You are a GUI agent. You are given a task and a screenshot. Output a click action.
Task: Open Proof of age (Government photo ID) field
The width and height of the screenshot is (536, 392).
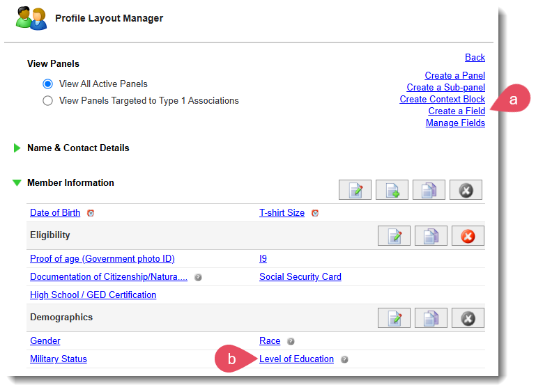tap(102, 259)
